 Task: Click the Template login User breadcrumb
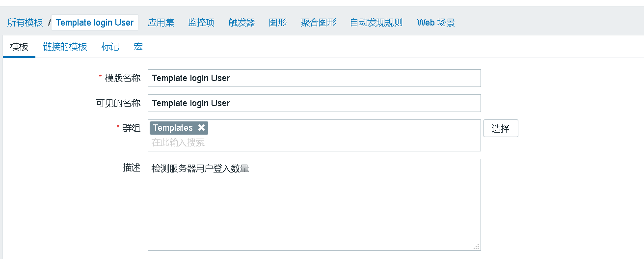[95, 23]
